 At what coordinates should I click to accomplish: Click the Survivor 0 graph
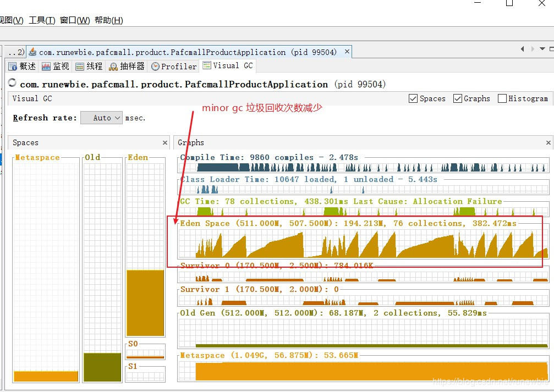[363, 276]
